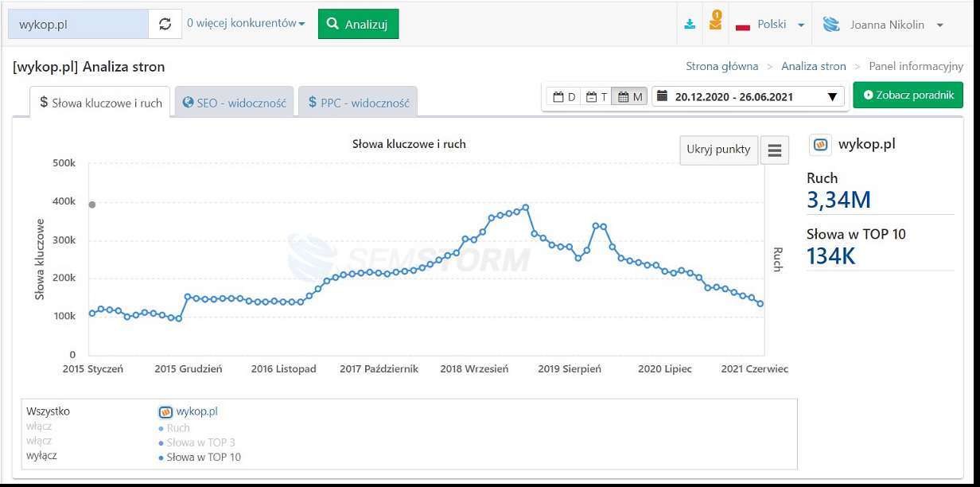980x487 pixels.
Task: Open the wykop.pl link in the legend
Action: (x=196, y=411)
